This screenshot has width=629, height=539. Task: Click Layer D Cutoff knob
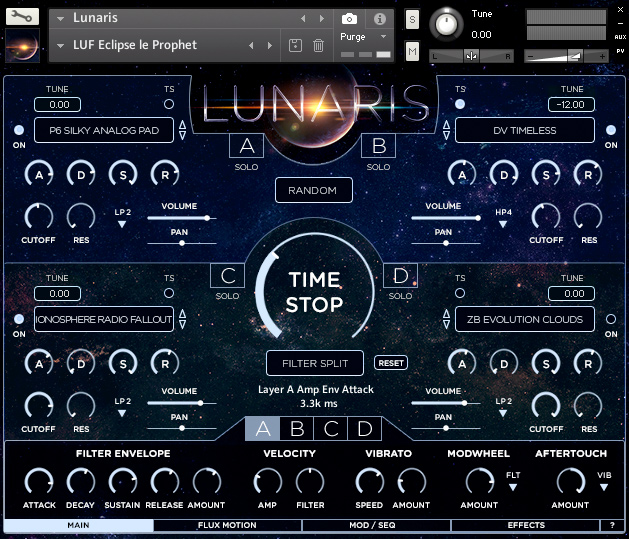click(546, 406)
